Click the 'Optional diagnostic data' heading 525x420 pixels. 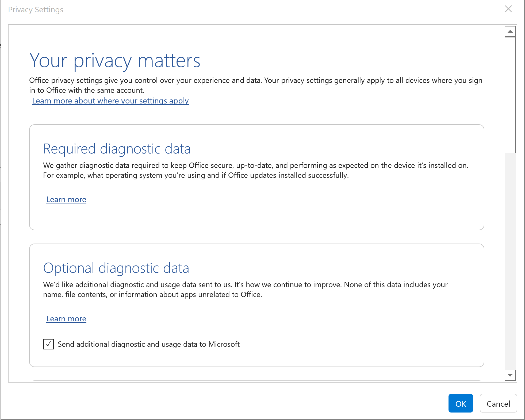pyautogui.click(x=116, y=268)
